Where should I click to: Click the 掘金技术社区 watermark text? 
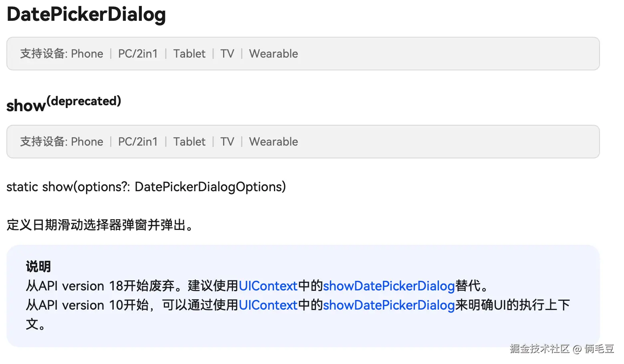pos(539,349)
